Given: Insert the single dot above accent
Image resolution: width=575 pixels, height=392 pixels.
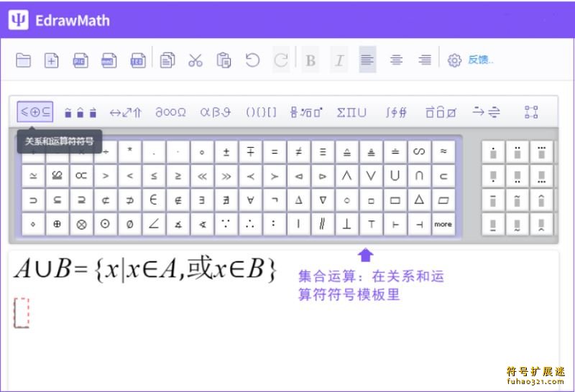Looking at the screenshot, I should tap(493, 152).
